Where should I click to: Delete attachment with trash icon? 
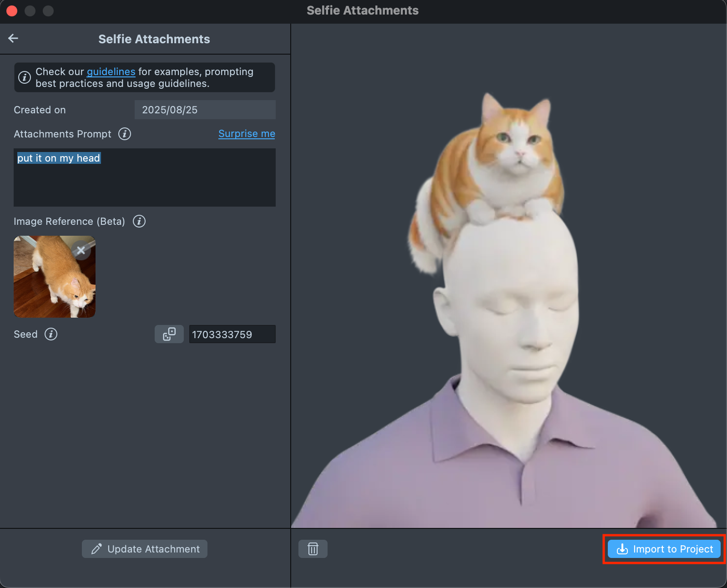coord(313,549)
